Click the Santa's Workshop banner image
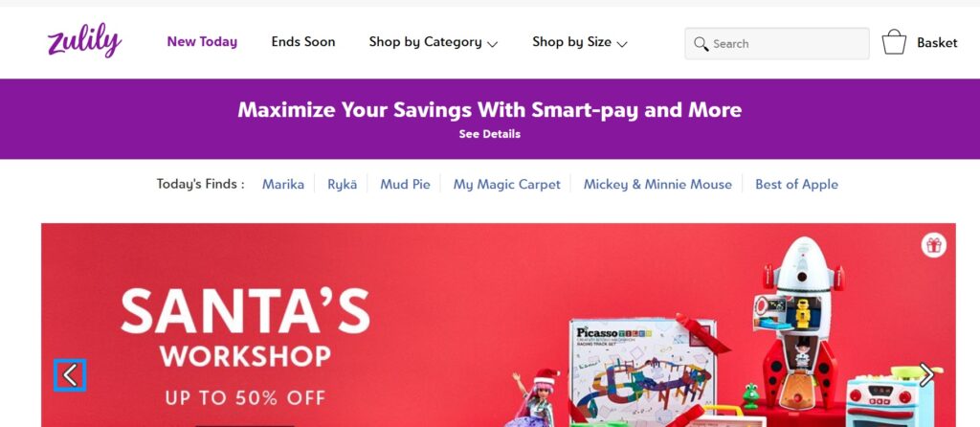 click(498, 326)
